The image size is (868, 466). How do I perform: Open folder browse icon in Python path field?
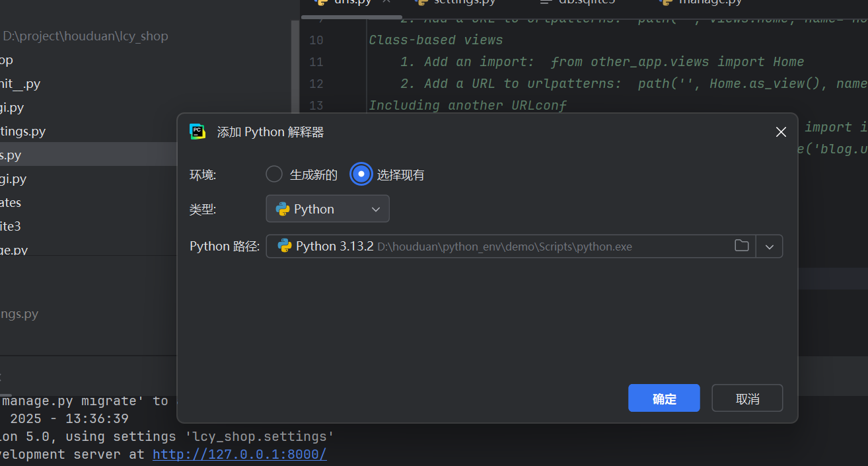coord(742,246)
